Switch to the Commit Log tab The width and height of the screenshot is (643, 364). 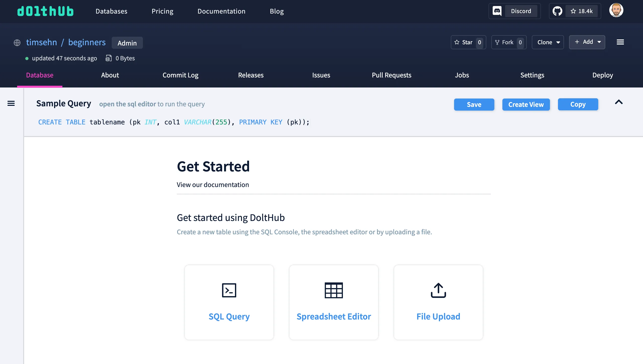[180, 75]
